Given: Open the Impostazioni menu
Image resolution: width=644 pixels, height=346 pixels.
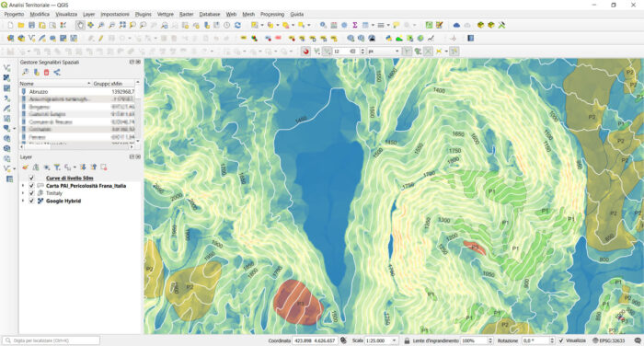Looking at the screenshot, I should (115, 15).
